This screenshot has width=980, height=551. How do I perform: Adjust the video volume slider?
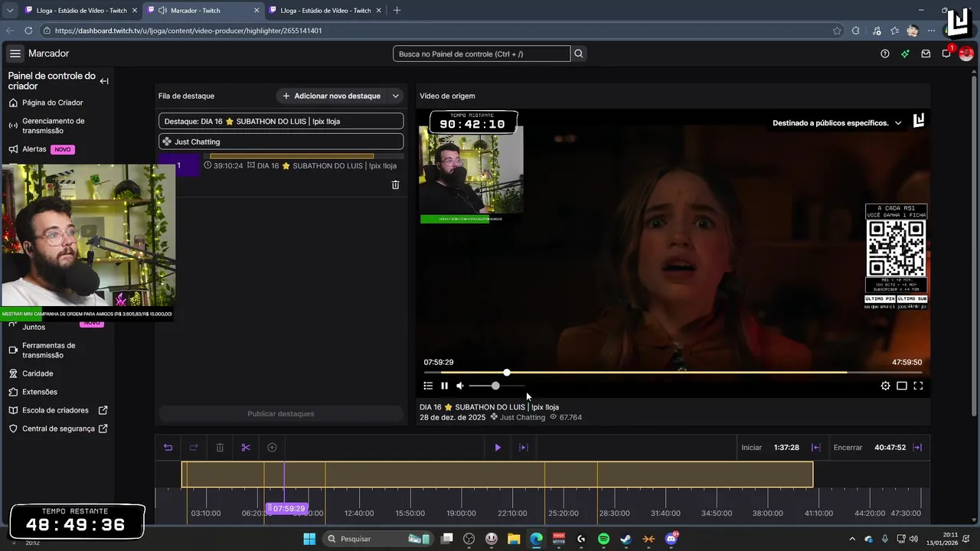[x=496, y=386]
